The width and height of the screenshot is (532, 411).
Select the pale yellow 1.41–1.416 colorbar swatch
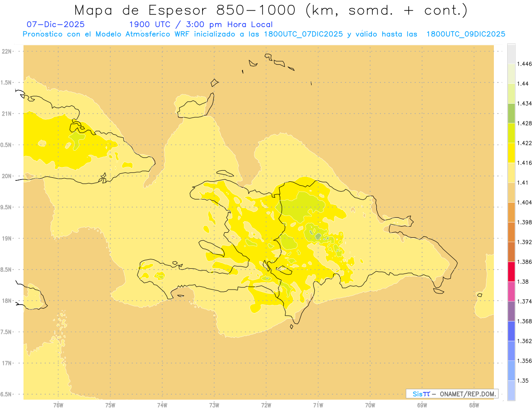click(511, 172)
